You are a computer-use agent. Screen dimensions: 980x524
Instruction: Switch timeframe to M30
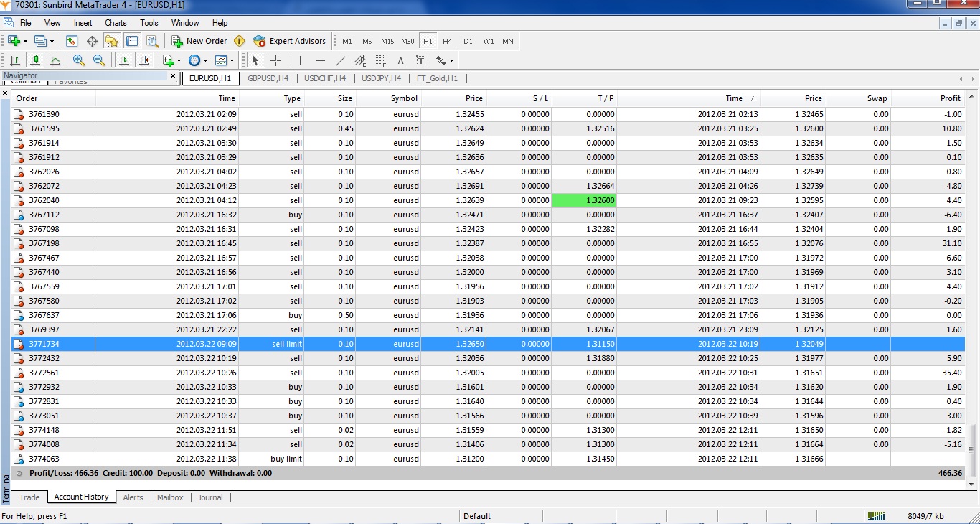click(x=407, y=41)
